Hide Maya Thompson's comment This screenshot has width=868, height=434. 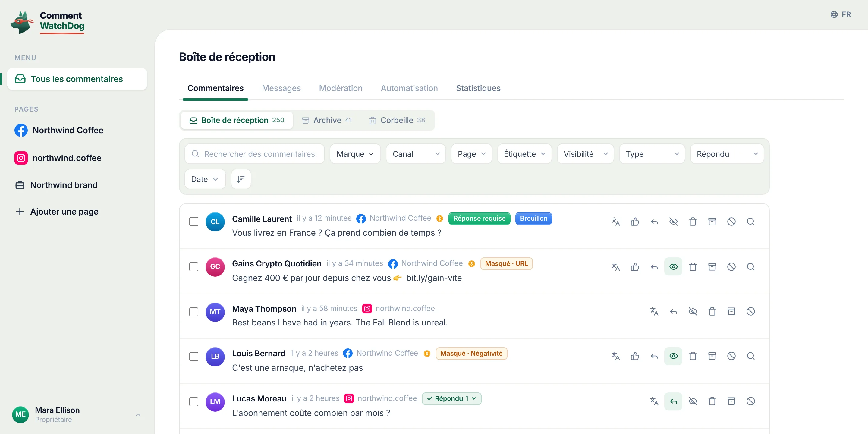coord(693,311)
